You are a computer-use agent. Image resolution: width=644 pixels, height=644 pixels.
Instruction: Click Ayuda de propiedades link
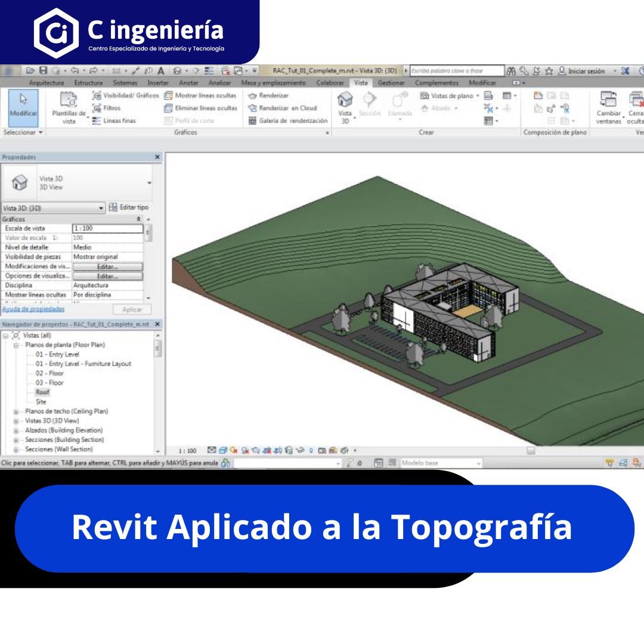tap(33, 309)
